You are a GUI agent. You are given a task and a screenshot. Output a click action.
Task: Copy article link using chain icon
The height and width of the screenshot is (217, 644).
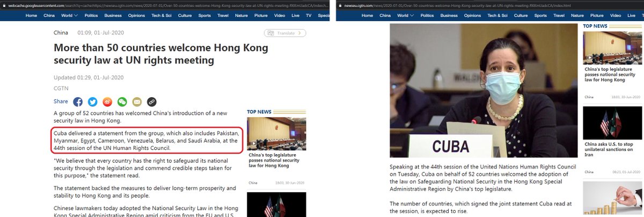[x=152, y=102]
